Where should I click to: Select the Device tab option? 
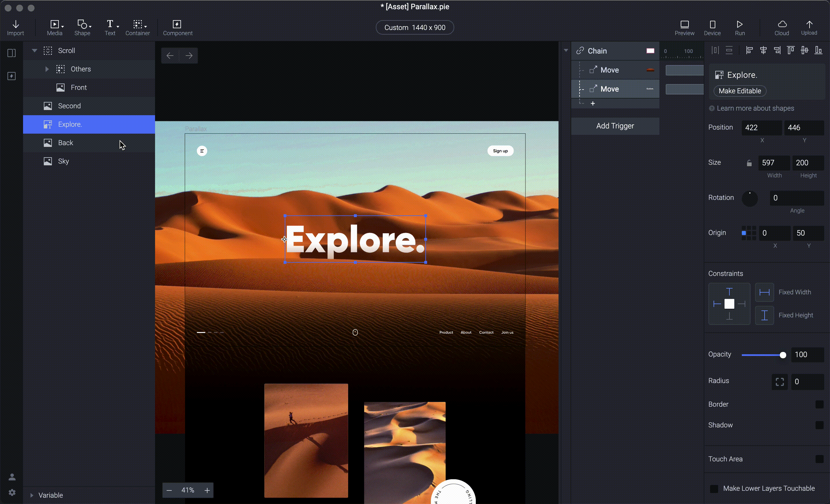[x=713, y=27]
